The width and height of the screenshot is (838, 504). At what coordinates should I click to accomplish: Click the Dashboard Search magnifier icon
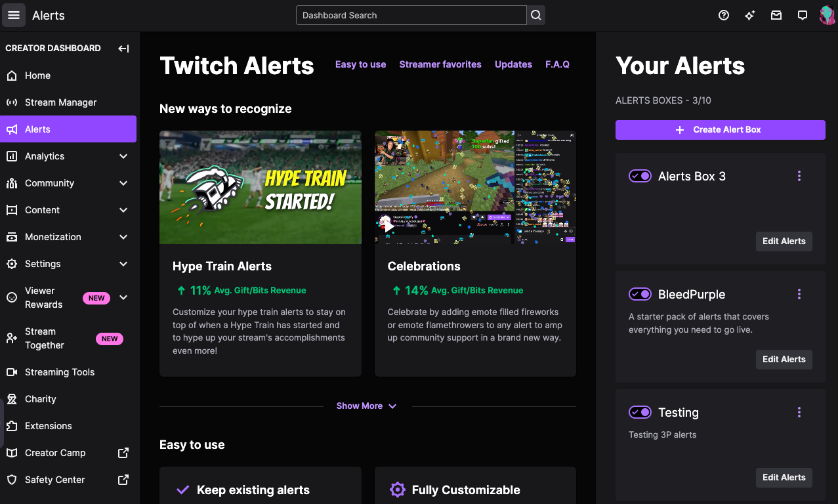point(536,15)
